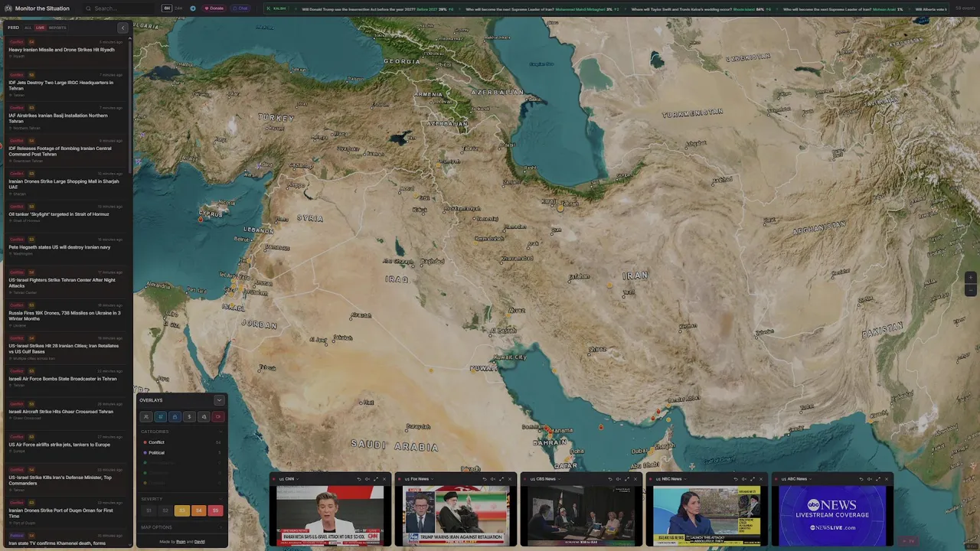Screen dimensions: 980x551
Task: Mute the CNN stream
Action: [367, 479]
